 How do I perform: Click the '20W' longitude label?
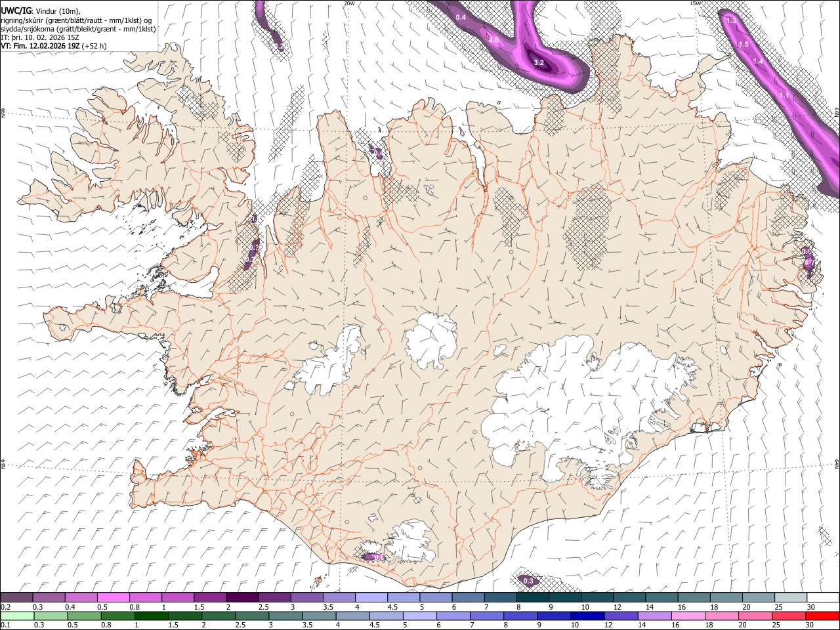click(350, 3)
